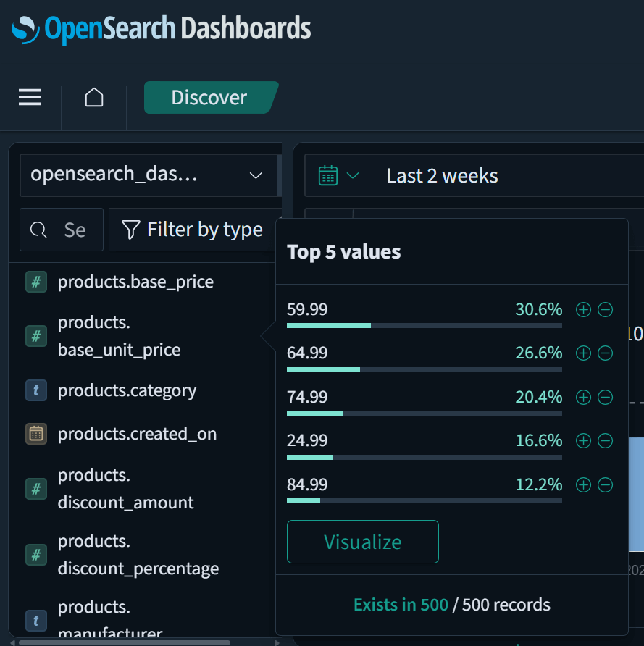Click the Exists in 500 link
This screenshot has width=644, height=646.
click(x=401, y=604)
